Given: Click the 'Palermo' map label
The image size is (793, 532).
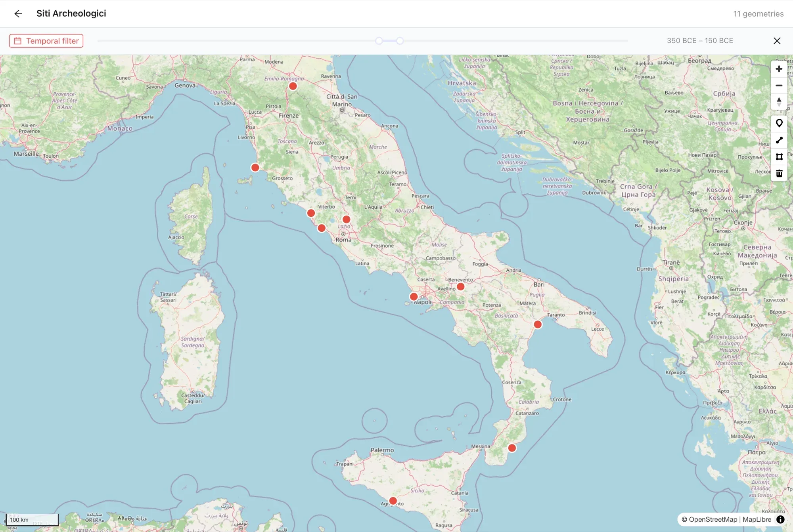Looking at the screenshot, I should [382, 450].
